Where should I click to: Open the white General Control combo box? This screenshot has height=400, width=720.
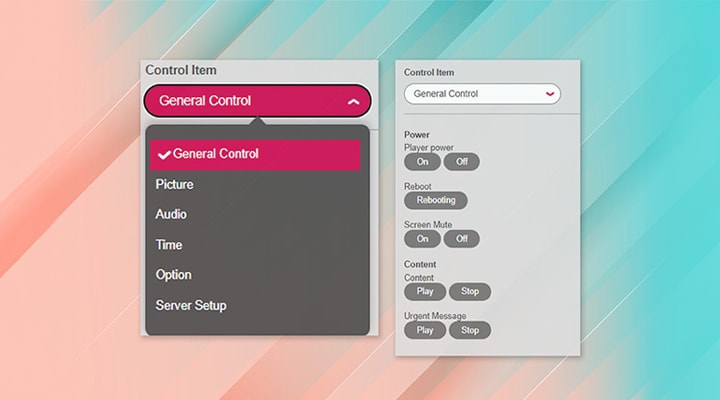click(x=482, y=94)
